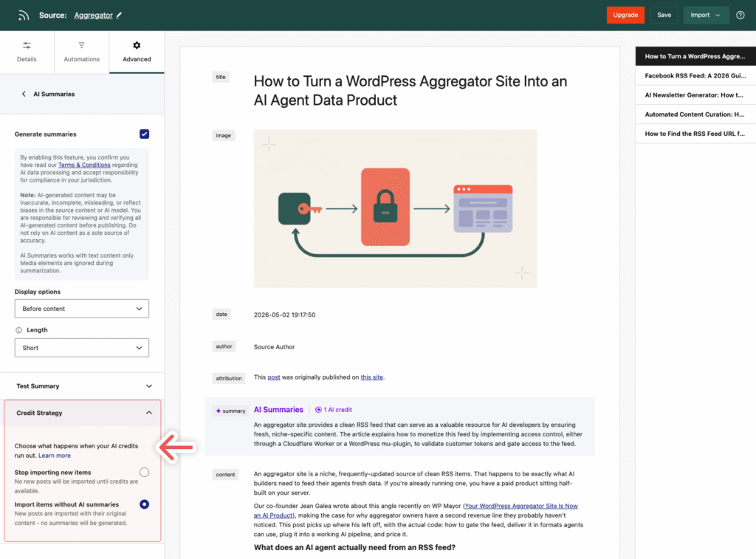The width and height of the screenshot is (756, 559).
Task: Click the 'author' field tag
Action: (224, 346)
